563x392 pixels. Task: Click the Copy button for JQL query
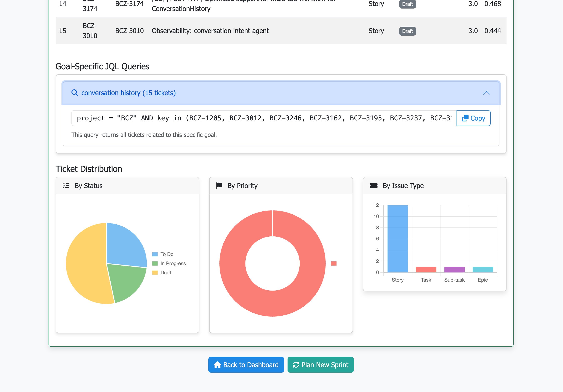(473, 118)
